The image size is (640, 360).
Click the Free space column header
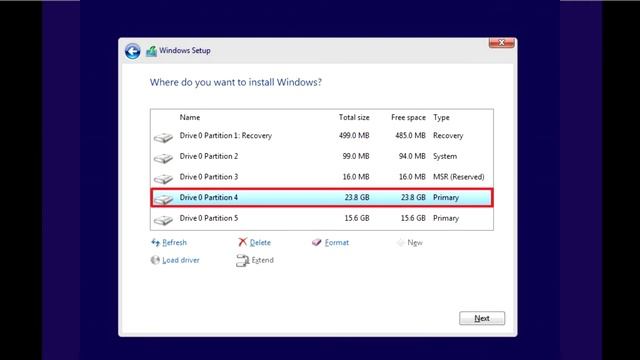point(408,118)
